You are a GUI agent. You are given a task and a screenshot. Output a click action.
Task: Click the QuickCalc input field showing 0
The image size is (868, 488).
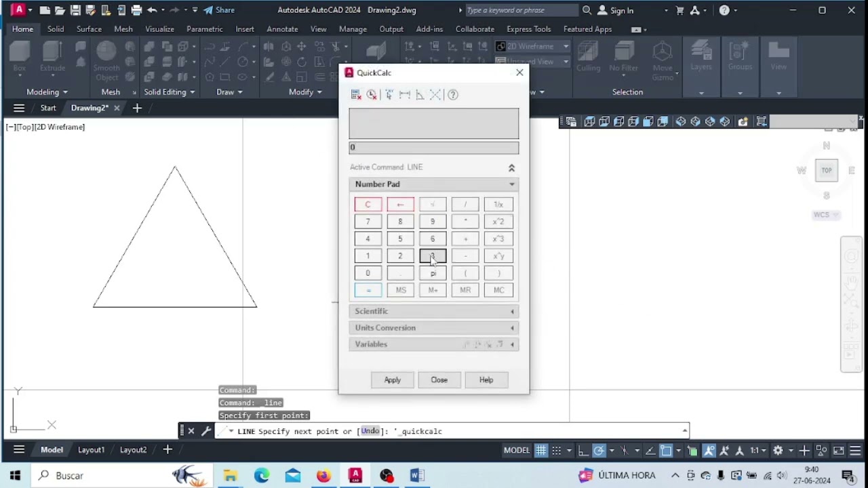pos(434,148)
